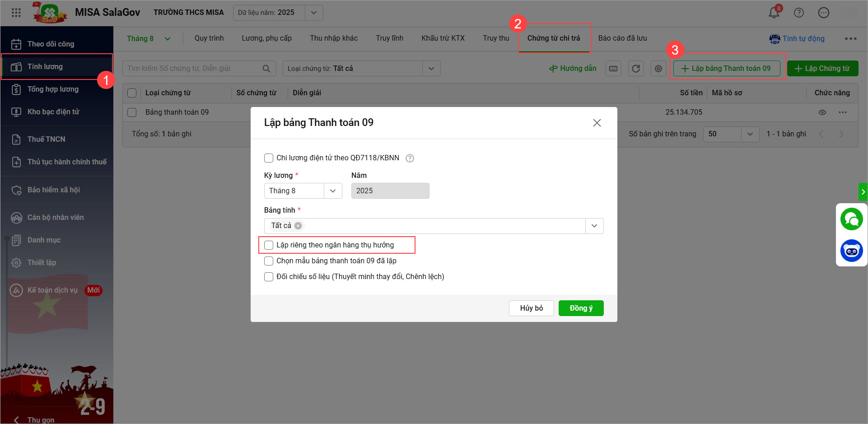Open the green chat support icon

[x=851, y=219]
